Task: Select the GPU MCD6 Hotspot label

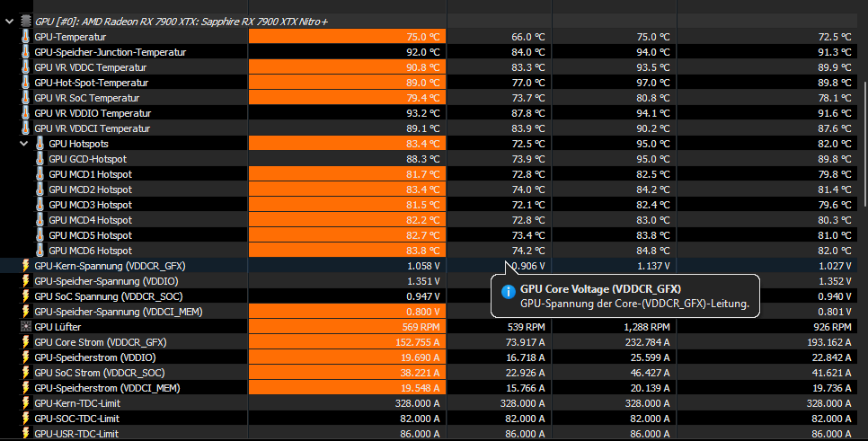Action: [90, 251]
